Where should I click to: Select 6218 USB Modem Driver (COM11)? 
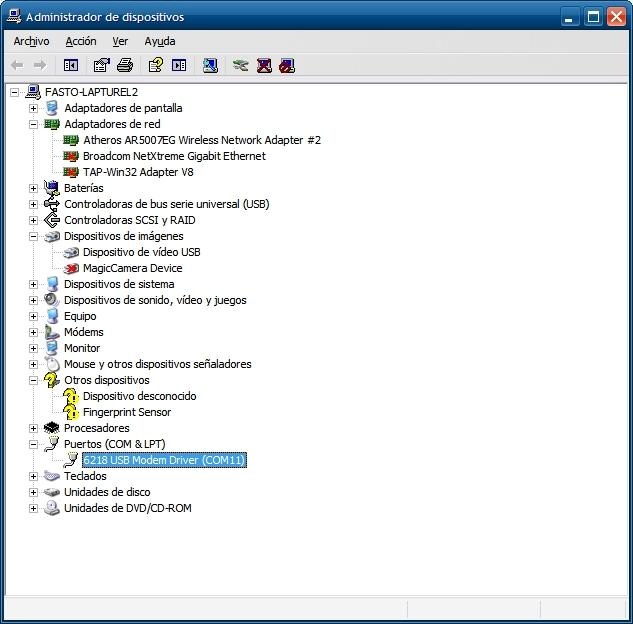(164, 460)
